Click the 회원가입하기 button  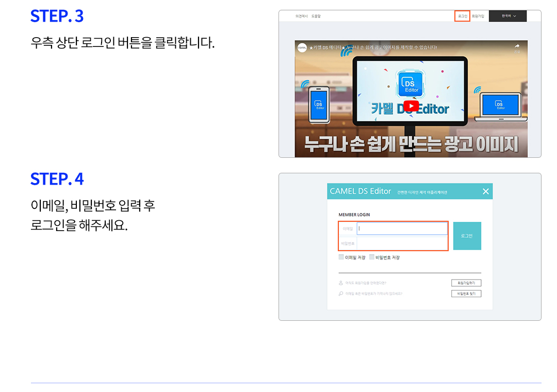point(466,283)
